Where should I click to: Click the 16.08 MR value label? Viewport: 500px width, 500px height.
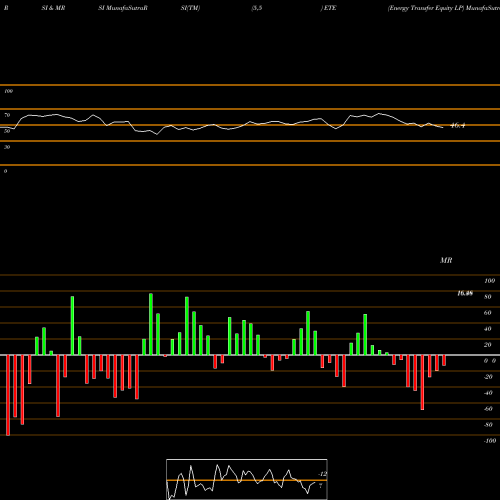[465, 293]
